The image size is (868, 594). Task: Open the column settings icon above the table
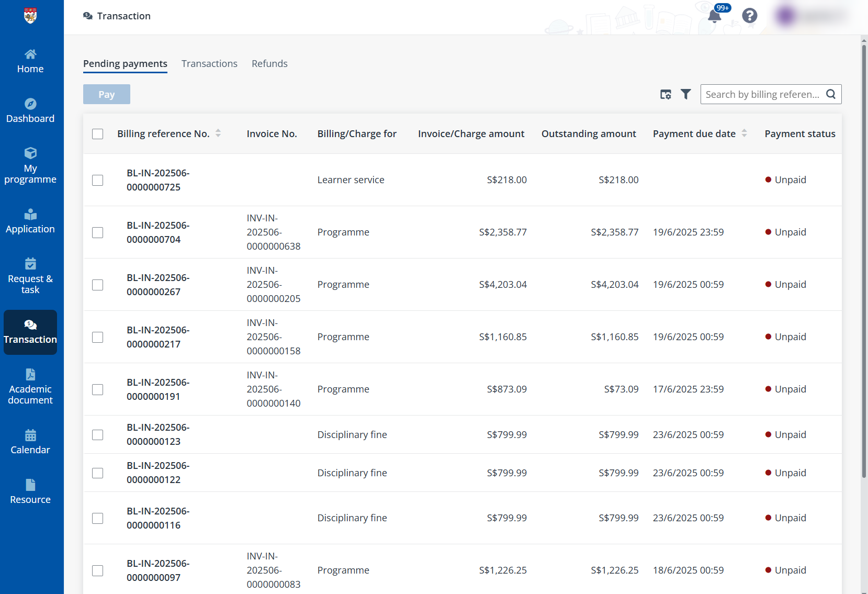pos(665,94)
